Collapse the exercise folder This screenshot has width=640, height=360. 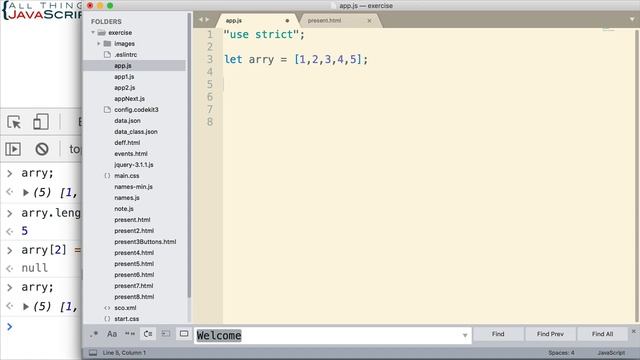[93, 32]
